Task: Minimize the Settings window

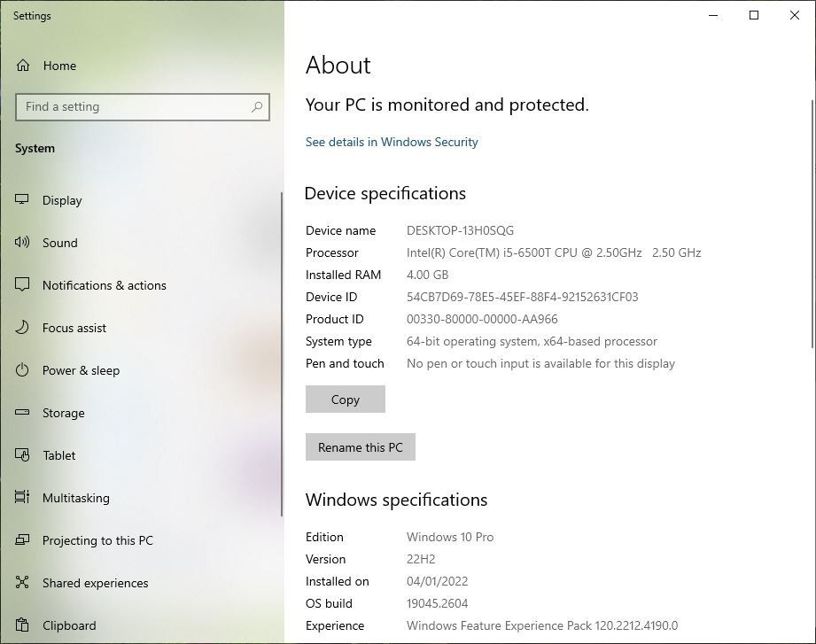Action: 713,15
